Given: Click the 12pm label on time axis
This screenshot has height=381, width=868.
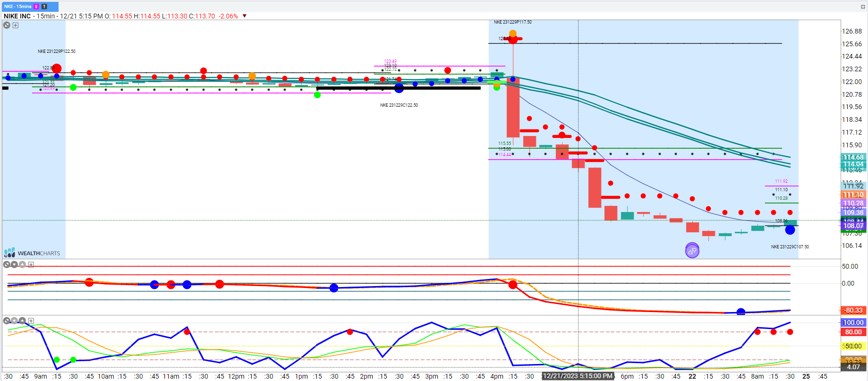Looking at the screenshot, I should 236,376.
